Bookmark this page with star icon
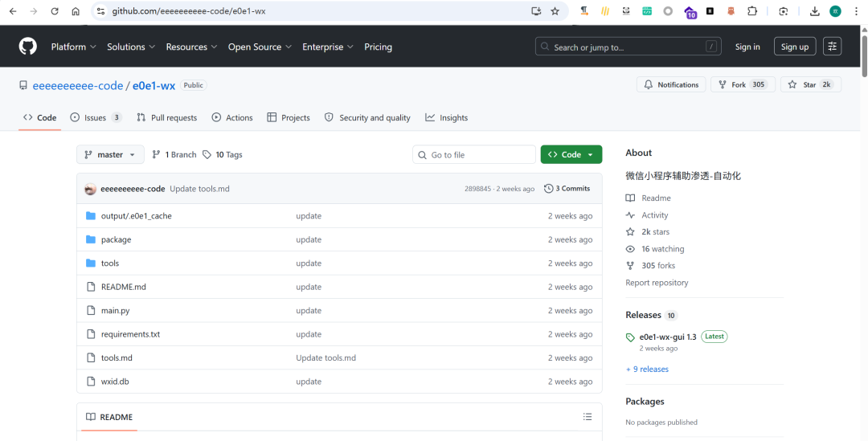The width and height of the screenshot is (868, 441). click(x=555, y=11)
